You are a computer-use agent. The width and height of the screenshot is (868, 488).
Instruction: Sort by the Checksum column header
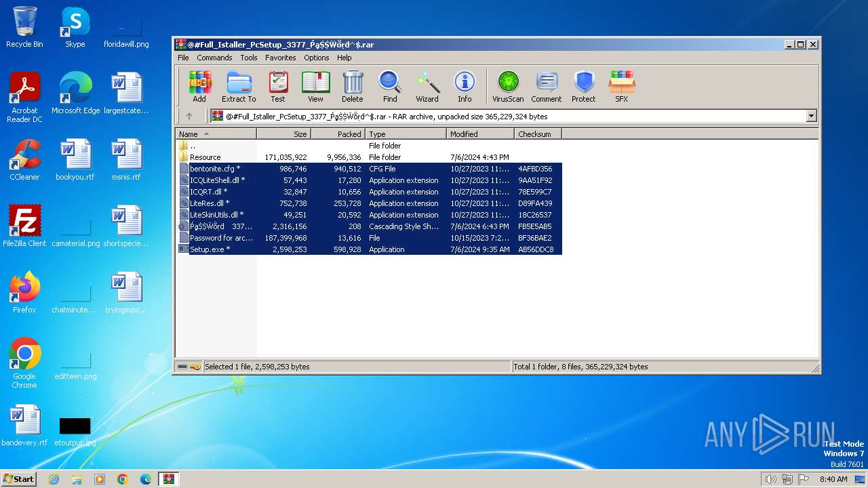point(538,134)
